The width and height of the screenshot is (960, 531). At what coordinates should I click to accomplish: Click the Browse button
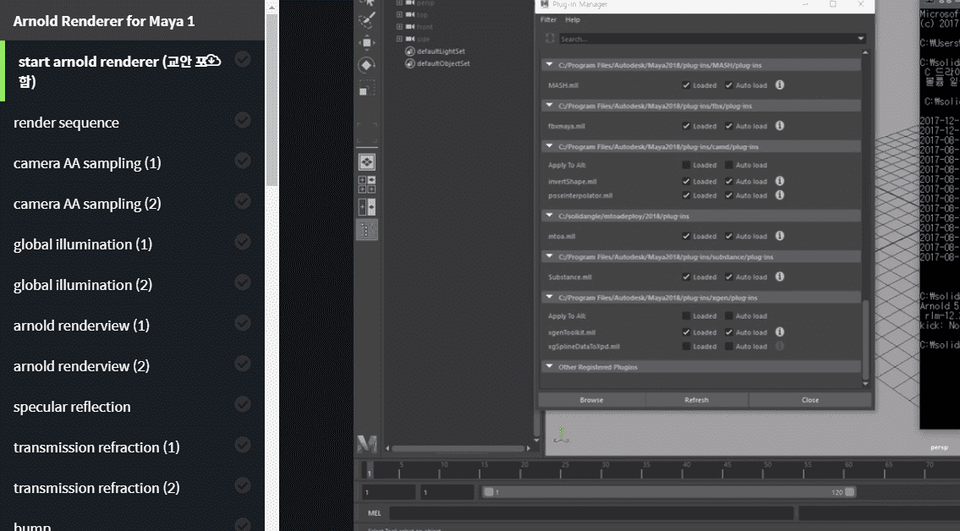coord(591,400)
